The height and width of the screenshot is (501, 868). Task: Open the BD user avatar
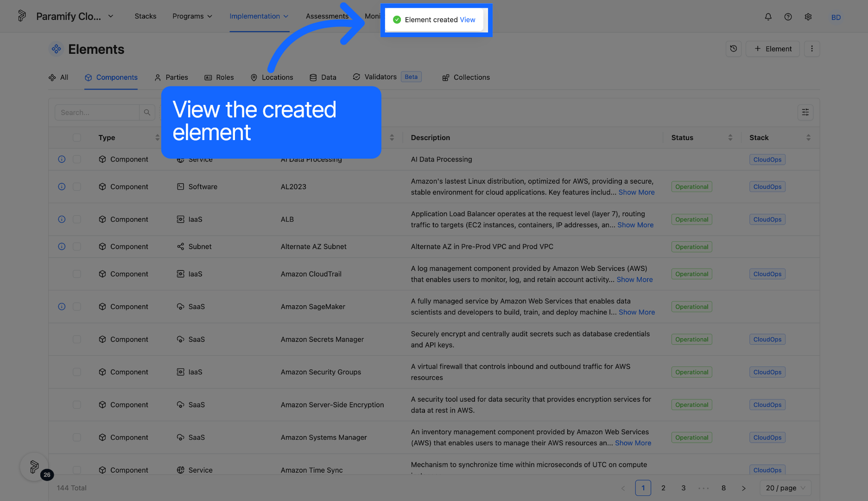tap(836, 17)
